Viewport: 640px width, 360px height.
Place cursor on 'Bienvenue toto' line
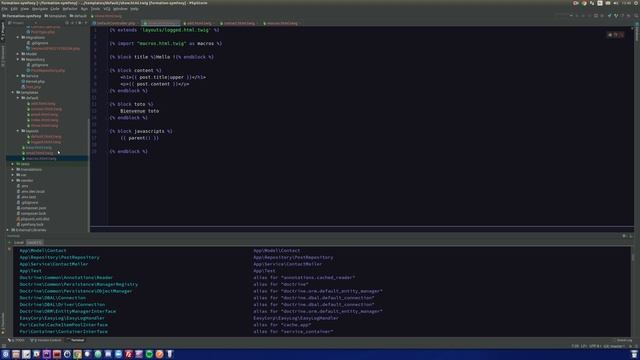tap(140, 111)
